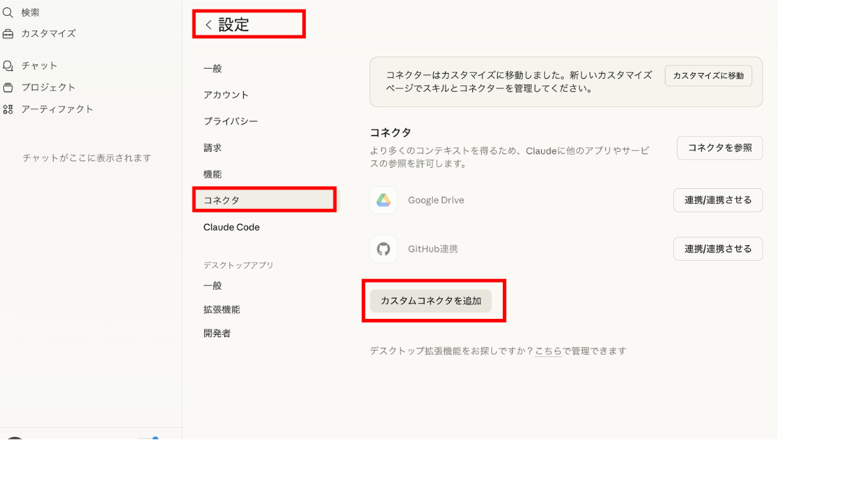Follow the こちら link for desktop extensions
868x488 pixels.
click(x=548, y=351)
